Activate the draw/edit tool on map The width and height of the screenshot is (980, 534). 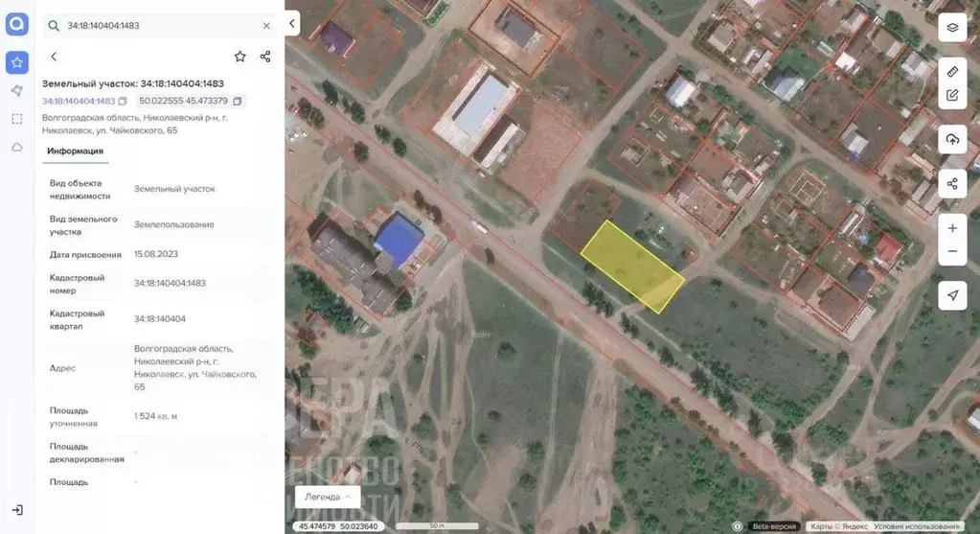point(951,95)
